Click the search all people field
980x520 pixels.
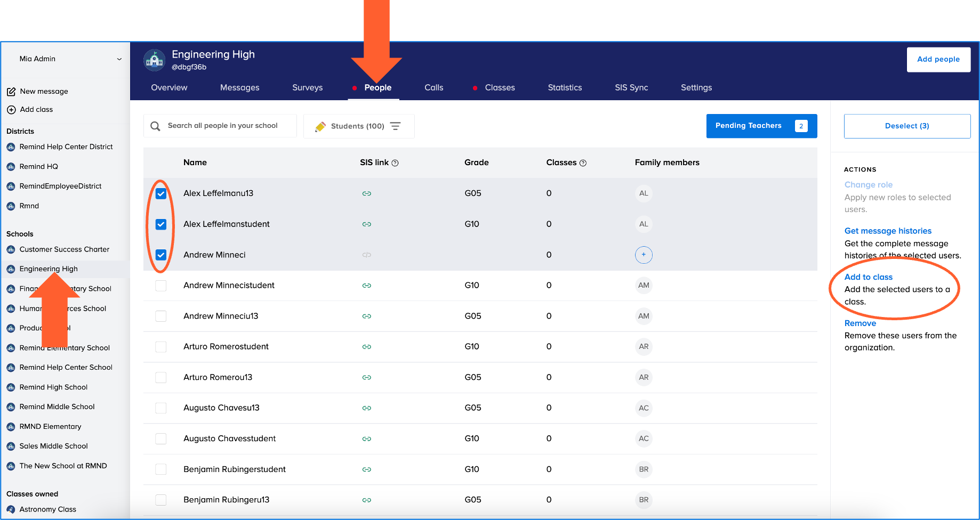(222, 126)
